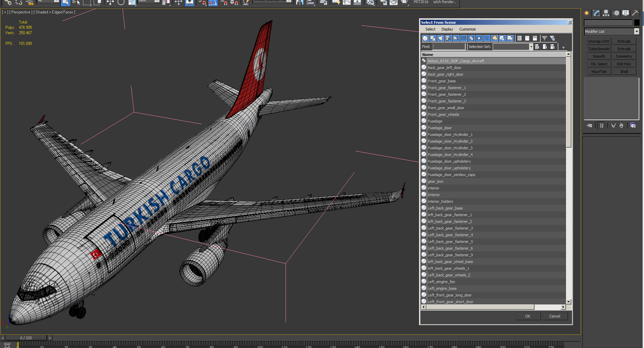Apply the Shell modifier button
This screenshot has width=644, height=348.
coord(624,72)
